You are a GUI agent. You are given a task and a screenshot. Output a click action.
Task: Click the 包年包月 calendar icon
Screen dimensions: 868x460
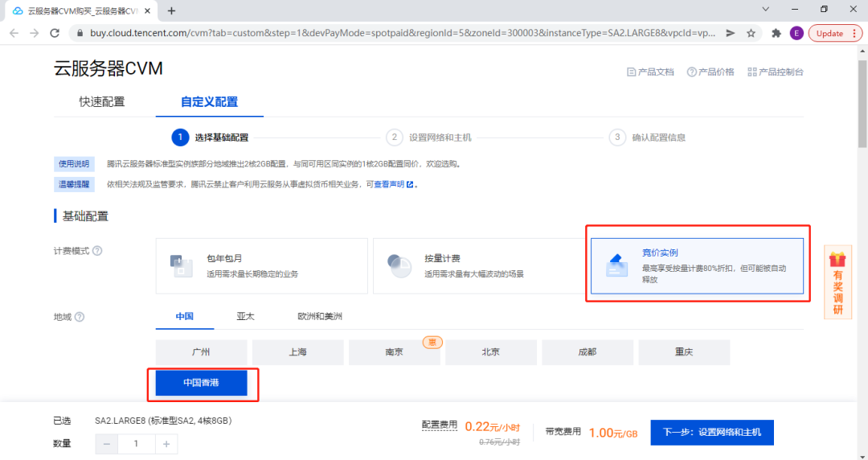(181, 266)
